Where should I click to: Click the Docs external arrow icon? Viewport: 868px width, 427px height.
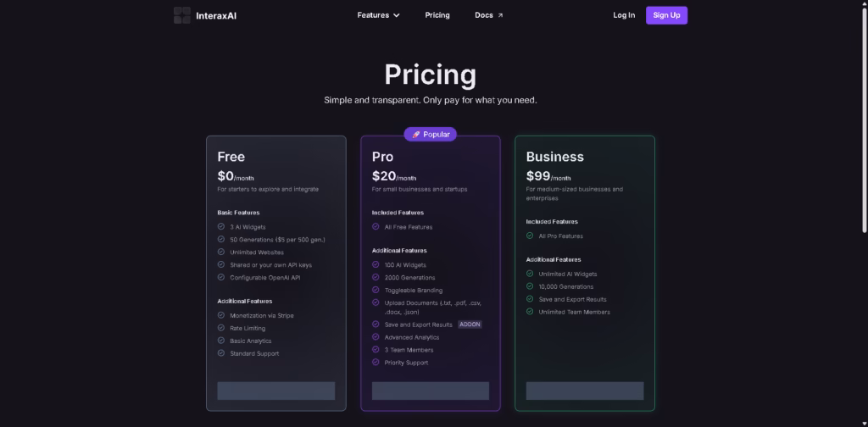click(x=500, y=15)
